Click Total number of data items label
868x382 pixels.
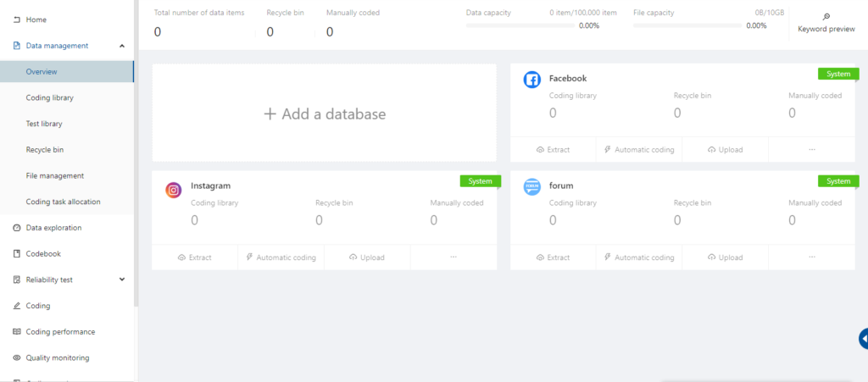tap(199, 12)
